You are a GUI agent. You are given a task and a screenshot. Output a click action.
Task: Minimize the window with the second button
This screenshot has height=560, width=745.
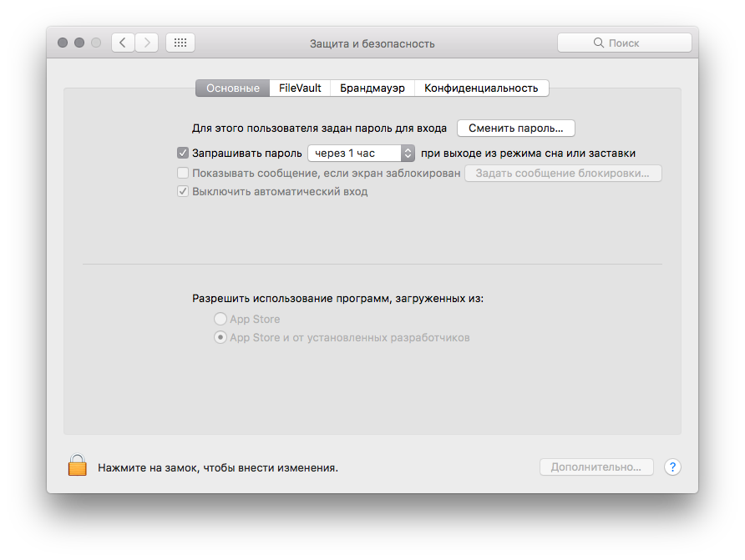point(79,43)
